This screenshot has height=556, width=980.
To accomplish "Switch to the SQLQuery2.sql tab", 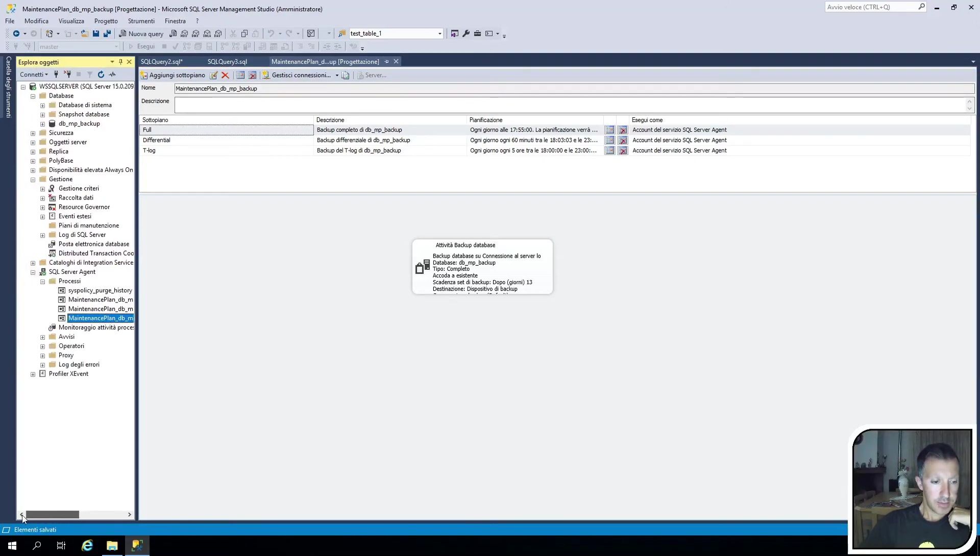I will [162, 62].
